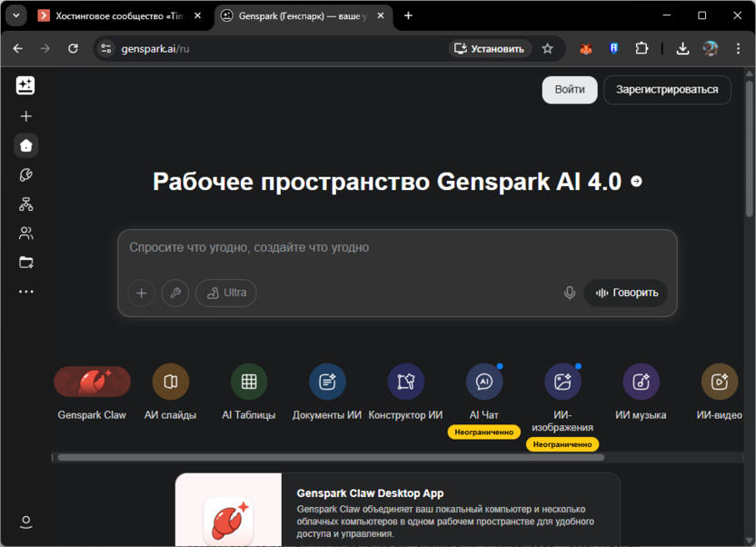This screenshot has width=756, height=547.
Task: Go back in browser history
Action: [x=18, y=49]
